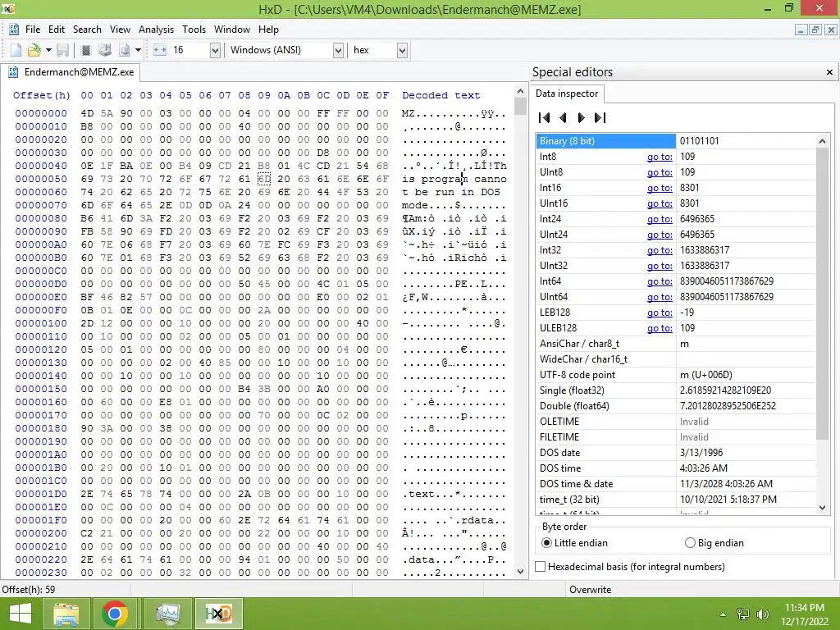Click the AnsiChar / char8_t row
Viewport: 840px width, 630px height.
[x=676, y=344]
